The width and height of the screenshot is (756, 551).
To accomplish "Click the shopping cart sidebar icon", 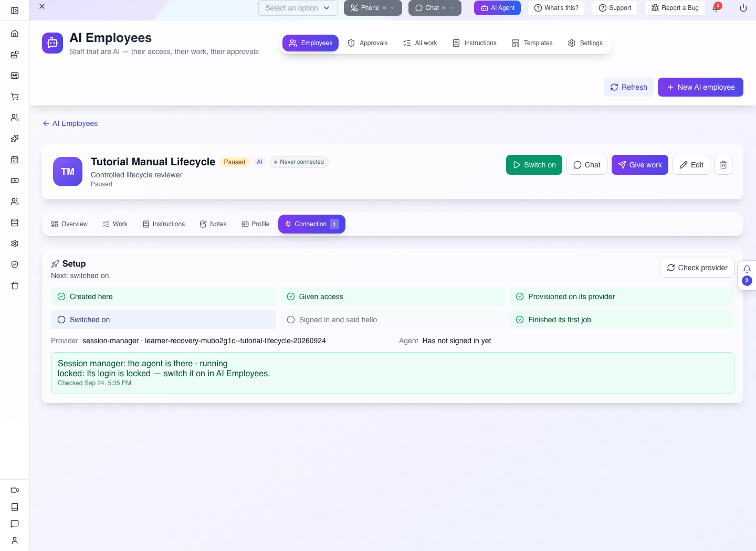I will [15, 97].
